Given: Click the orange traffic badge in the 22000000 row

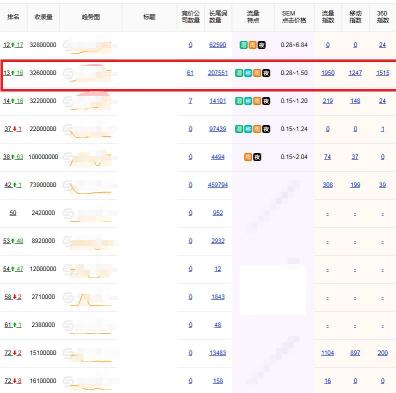Looking at the screenshot, I should [257, 129].
